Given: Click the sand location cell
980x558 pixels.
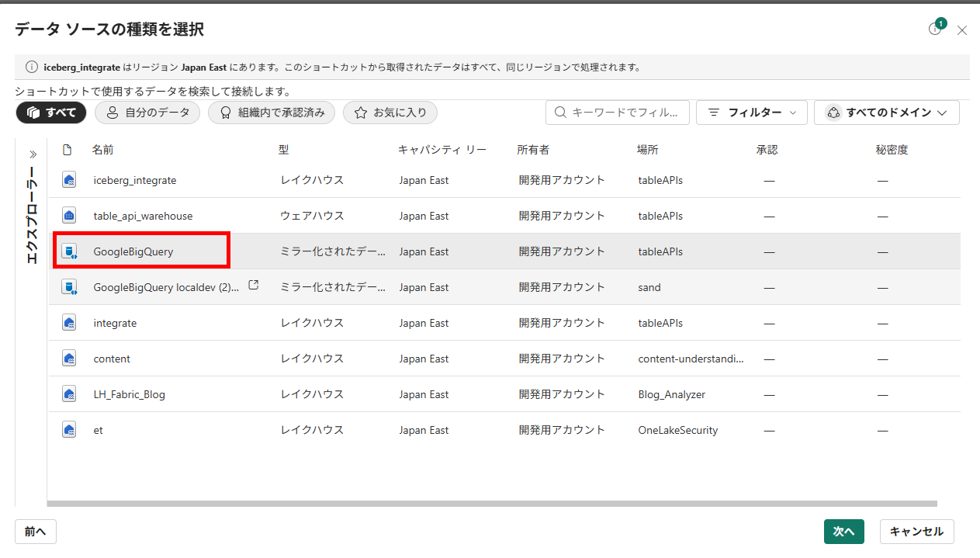Looking at the screenshot, I should coord(649,287).
